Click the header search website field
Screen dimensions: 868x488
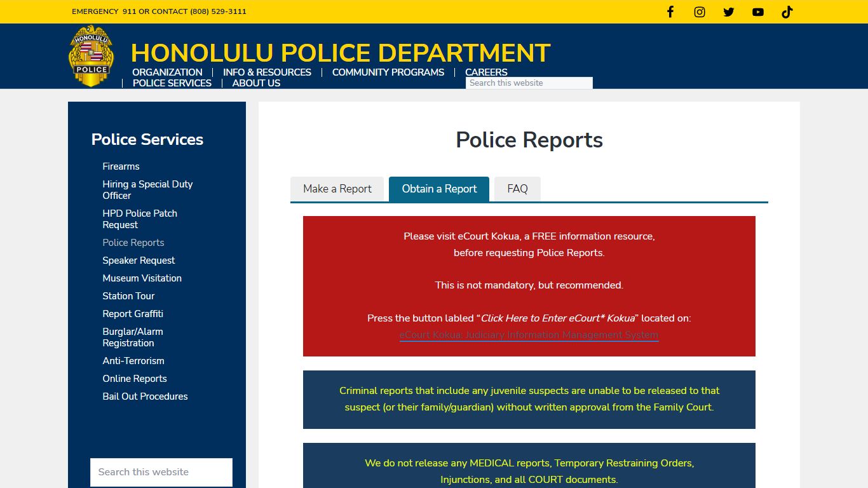pyautogui.click(x=529, y=83)
